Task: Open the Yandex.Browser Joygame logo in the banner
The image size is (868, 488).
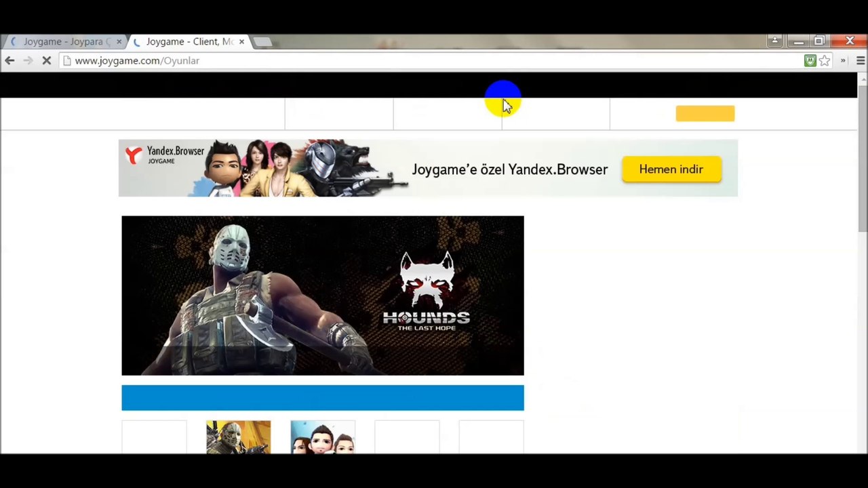Action: tap(165, 155)
